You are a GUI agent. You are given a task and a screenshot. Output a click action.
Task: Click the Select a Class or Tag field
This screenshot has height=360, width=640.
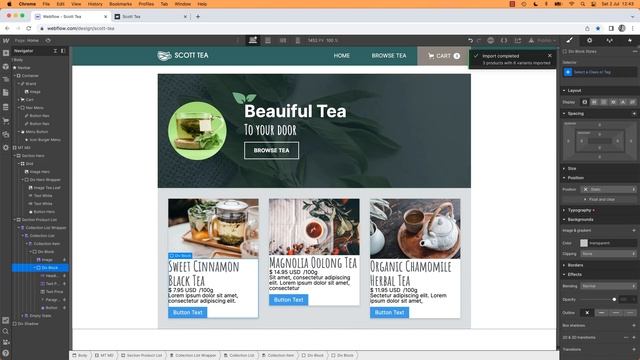[600, 72]
